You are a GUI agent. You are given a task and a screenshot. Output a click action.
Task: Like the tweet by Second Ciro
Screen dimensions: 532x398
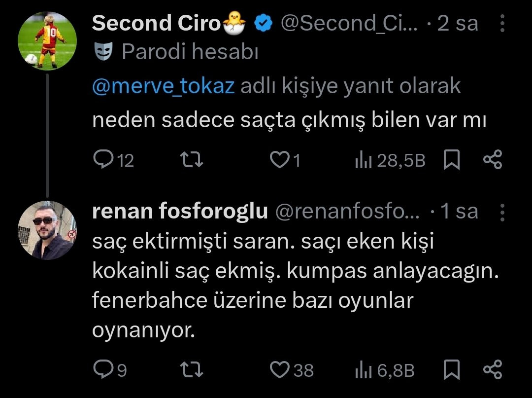(x=280, y=160)
